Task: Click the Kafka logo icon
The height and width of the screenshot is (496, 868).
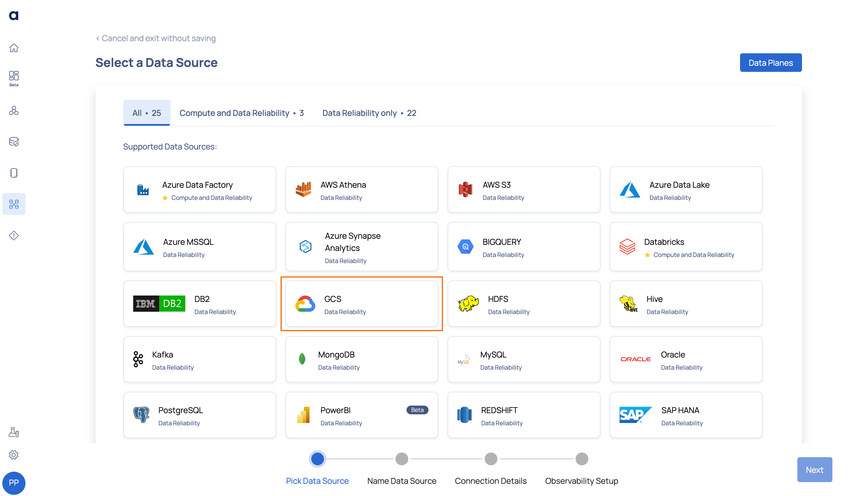Action: click(138, 359)
